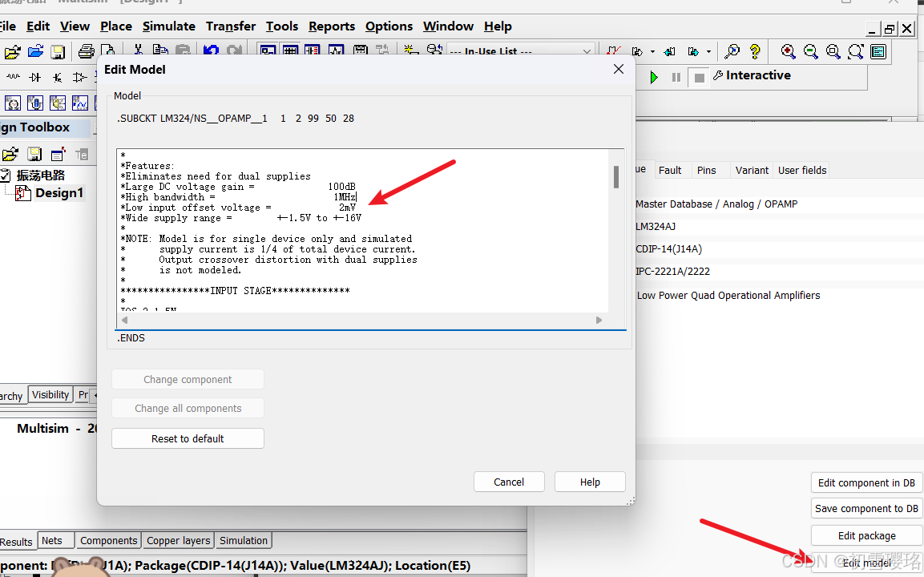This screenshot has width=924, height=577.
Task: Click Edit component in DB button
Action: coord(866,482)
